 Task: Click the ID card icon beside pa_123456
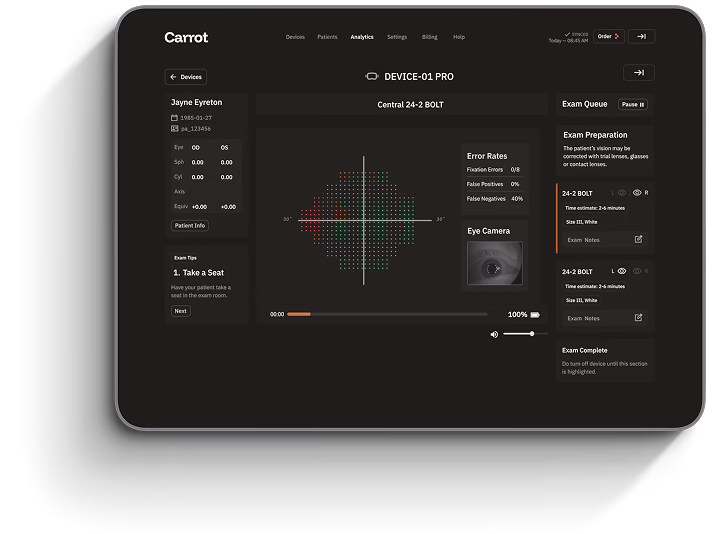click(174, 129)
